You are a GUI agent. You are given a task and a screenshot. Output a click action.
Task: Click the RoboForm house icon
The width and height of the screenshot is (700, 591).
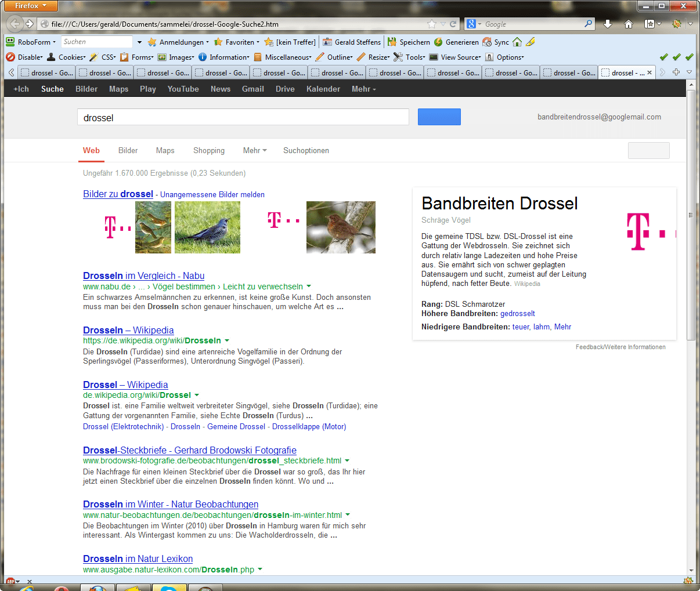point(517,42)
